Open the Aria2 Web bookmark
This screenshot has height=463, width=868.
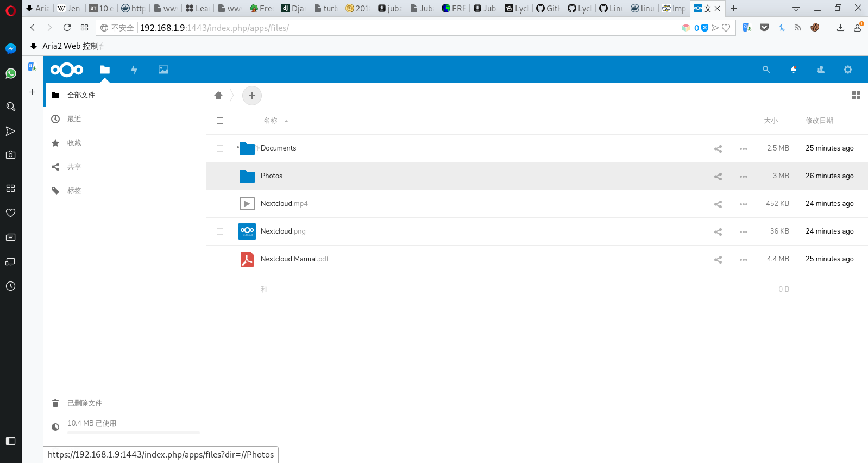tap(67, 46)
